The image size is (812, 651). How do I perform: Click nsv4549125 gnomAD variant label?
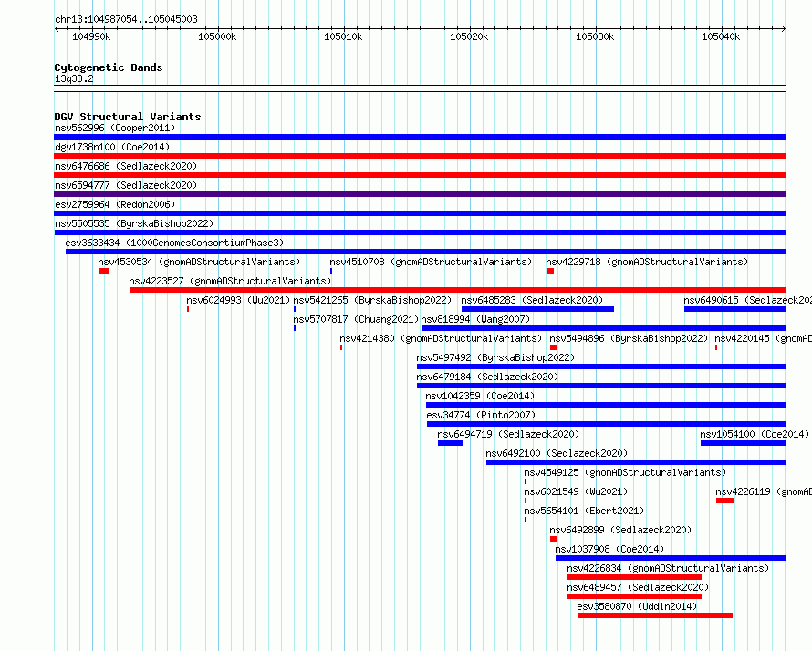click(625, 472)
